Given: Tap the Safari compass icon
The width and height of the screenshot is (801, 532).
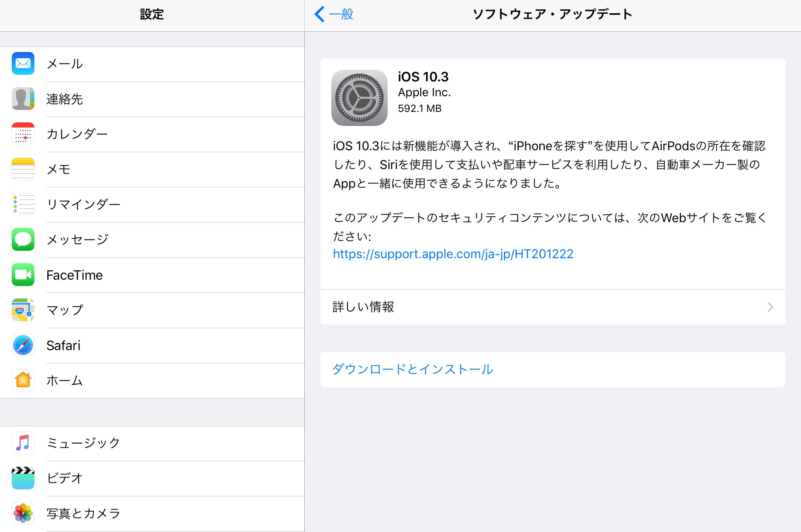Looking at the screenshot, I should (x=23, y=345).
